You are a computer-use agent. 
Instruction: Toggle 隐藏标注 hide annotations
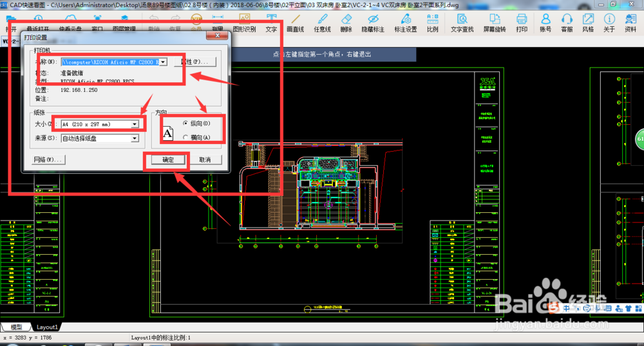point(373,22)
